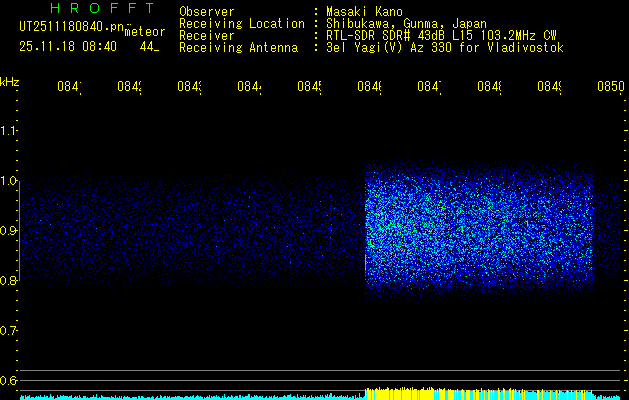Click the 0.9 frequency tick label
Viewport: 629px width, 400px height.
9,231
